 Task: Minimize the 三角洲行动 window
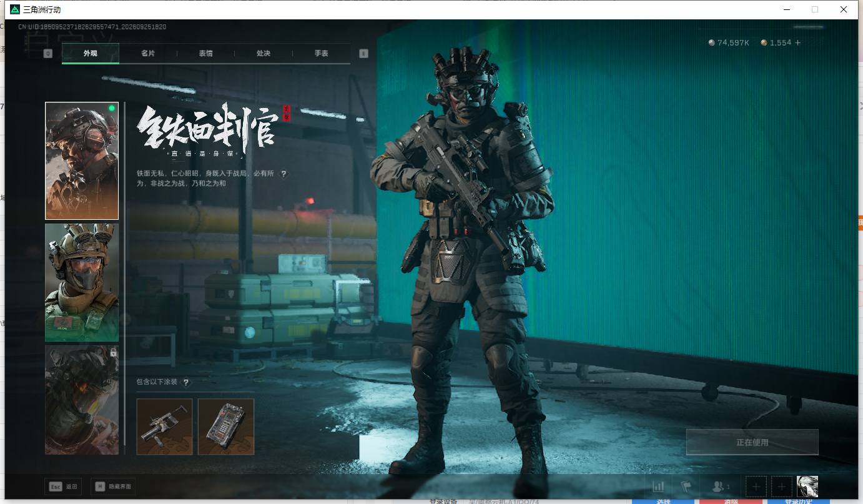tap(786, 9)
